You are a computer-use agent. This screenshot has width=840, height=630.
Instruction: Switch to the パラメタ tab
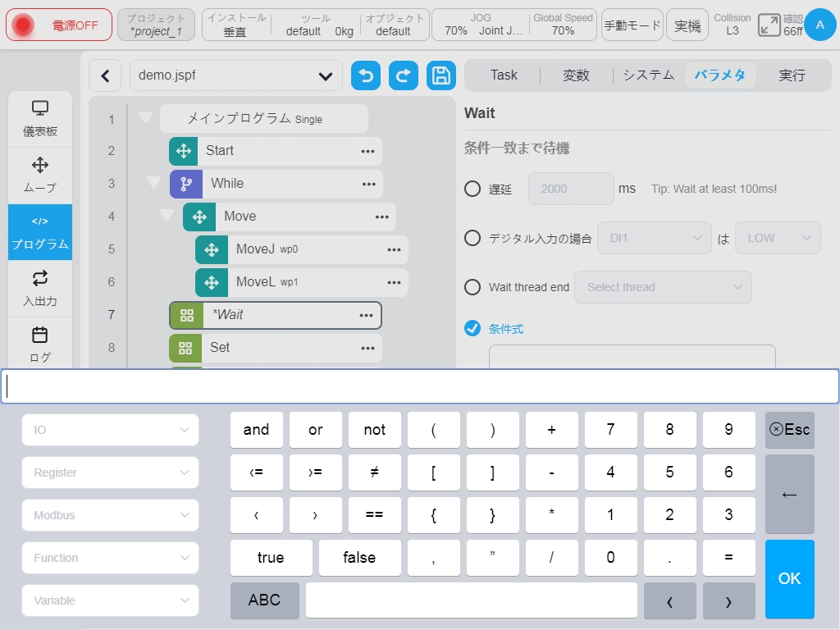(x=720, y=75)
